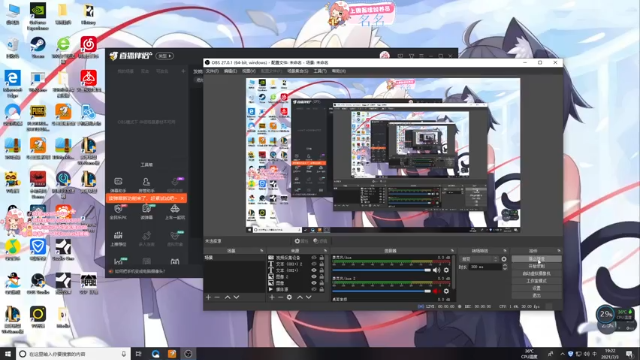This screenshot has height=360, width=640.
Task: Start the virtual camera
Action: 536,273
